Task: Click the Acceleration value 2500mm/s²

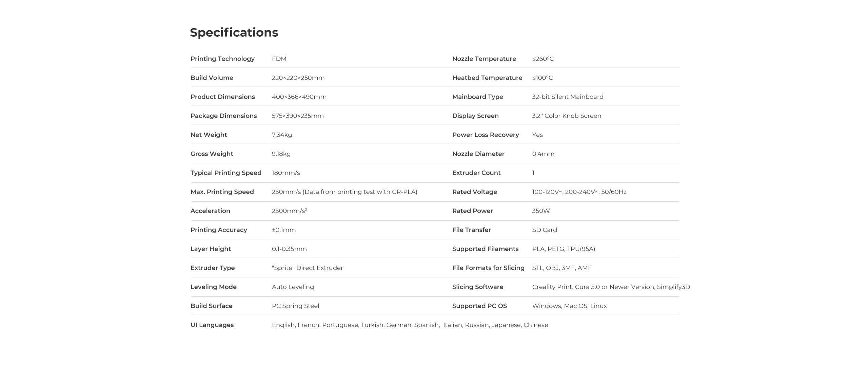Action: coord(290,211)
